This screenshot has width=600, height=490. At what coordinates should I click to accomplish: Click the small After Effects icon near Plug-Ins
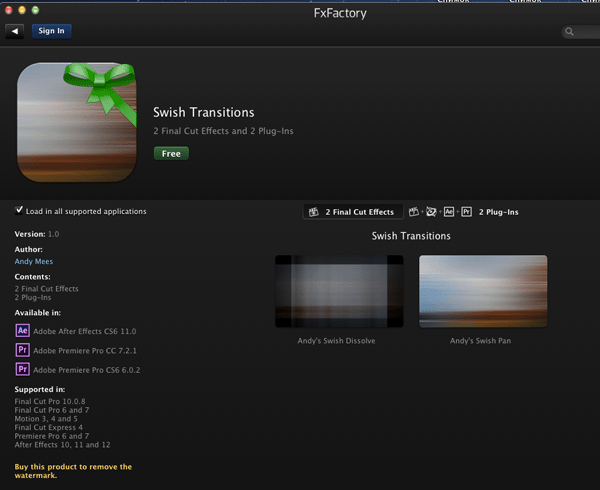click(x=449, y=212)
